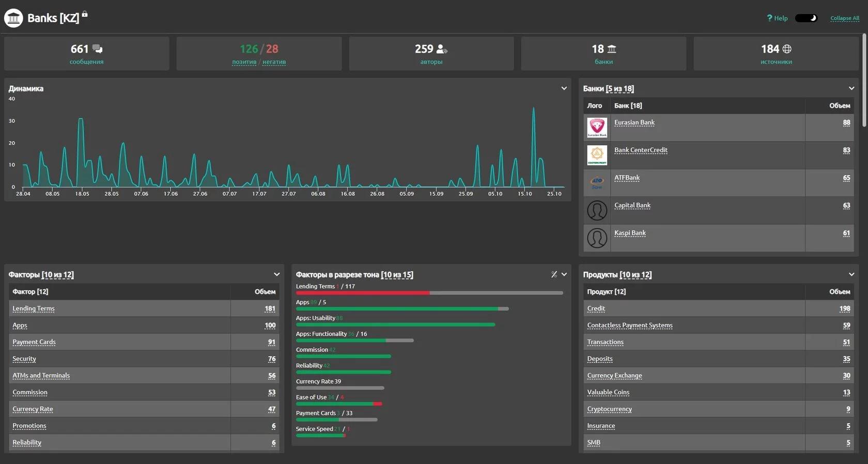Click the globe sources icon next to 184
Image resolution: width=868 pixels, height=464 pixels.
click(x=787, y=49)
